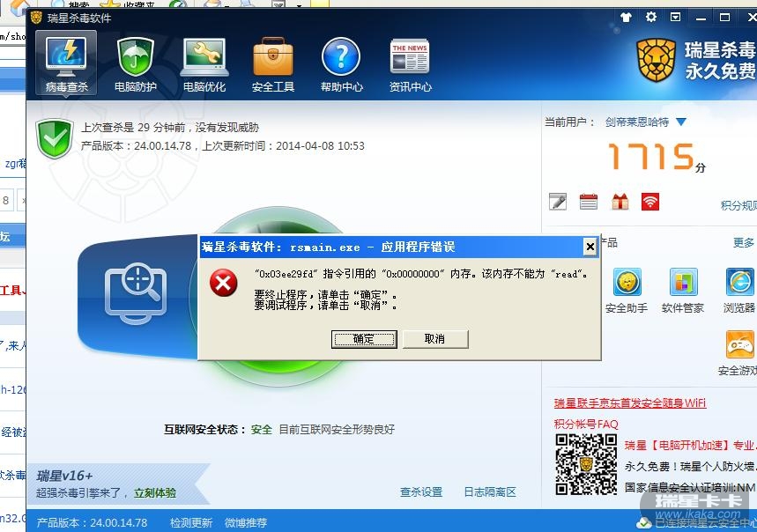Click the red error X icon in dialog
Viewport: 757px width, 532px height.
(x=224, y=283)
